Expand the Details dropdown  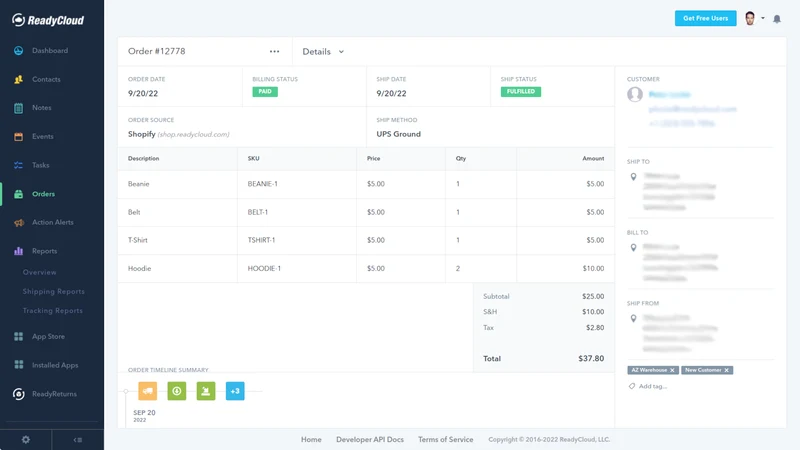pos(323,52)
